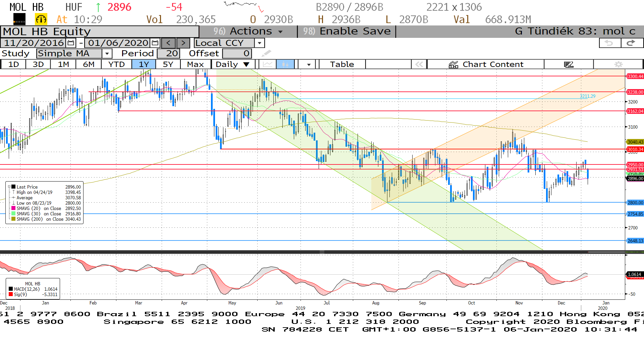Image resolution: width=644 pixels, height=348 pixels.
Task: Select the 3D time range
Action: [x=38, y=64]
